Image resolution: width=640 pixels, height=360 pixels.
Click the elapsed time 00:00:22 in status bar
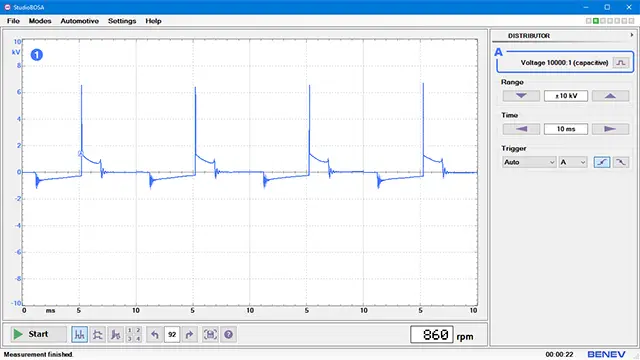click(559, 354)
